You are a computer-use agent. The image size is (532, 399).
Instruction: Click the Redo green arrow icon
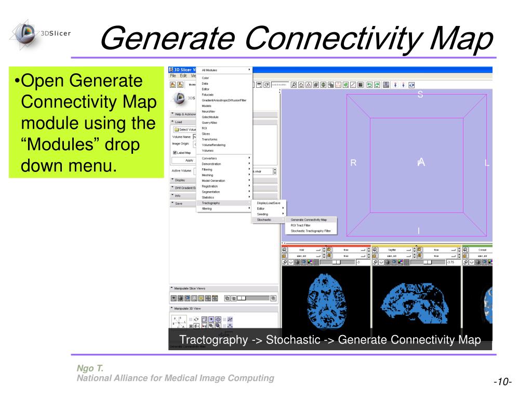377,85
